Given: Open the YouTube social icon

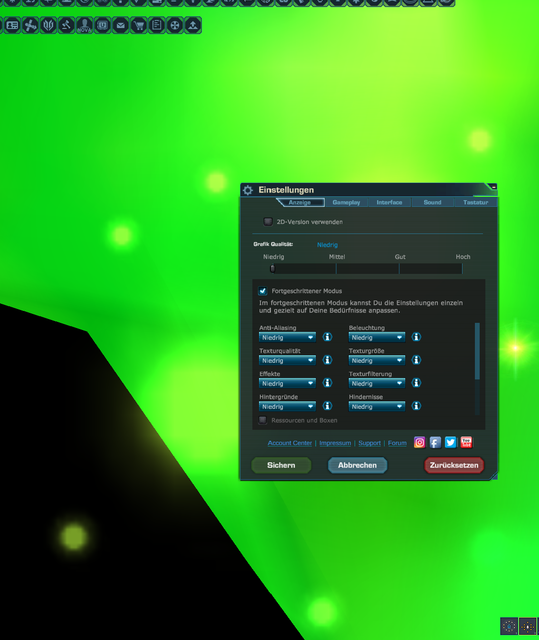Looking at the screenshot, I should click(466, 442).
